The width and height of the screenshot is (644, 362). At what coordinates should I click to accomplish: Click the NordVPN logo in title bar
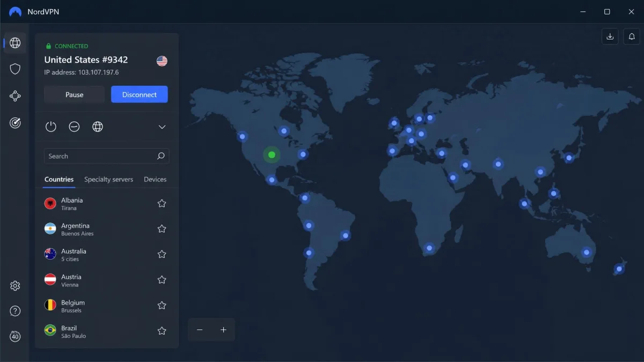(15, 12)
